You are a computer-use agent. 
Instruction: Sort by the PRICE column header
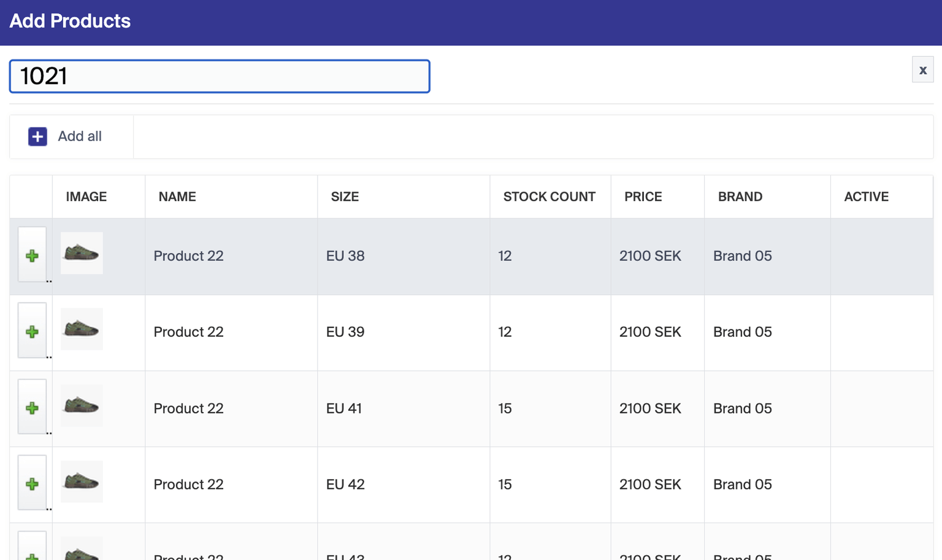(643, 197)
